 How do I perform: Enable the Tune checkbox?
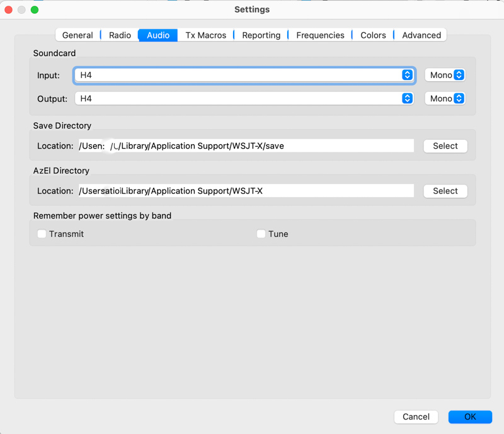261,234
